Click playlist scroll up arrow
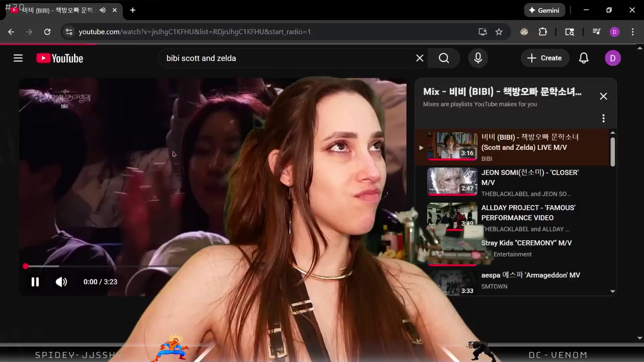 (x=612, y=133)
